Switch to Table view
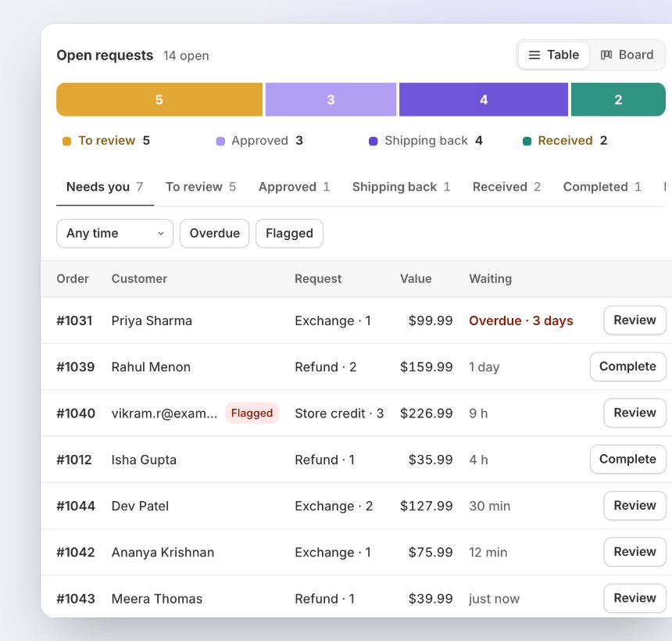The height and width of the screenshot is (641, 672). click(553, 55)
